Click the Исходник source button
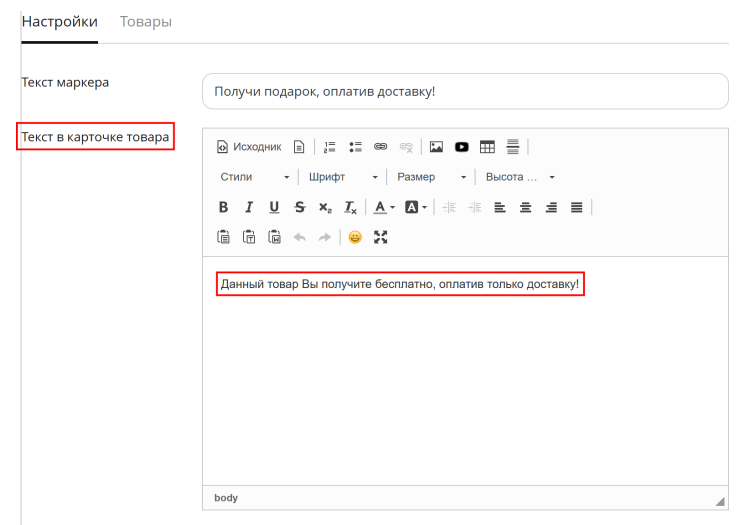This screenshot has height=525, width=740. (x=249, y=147)
